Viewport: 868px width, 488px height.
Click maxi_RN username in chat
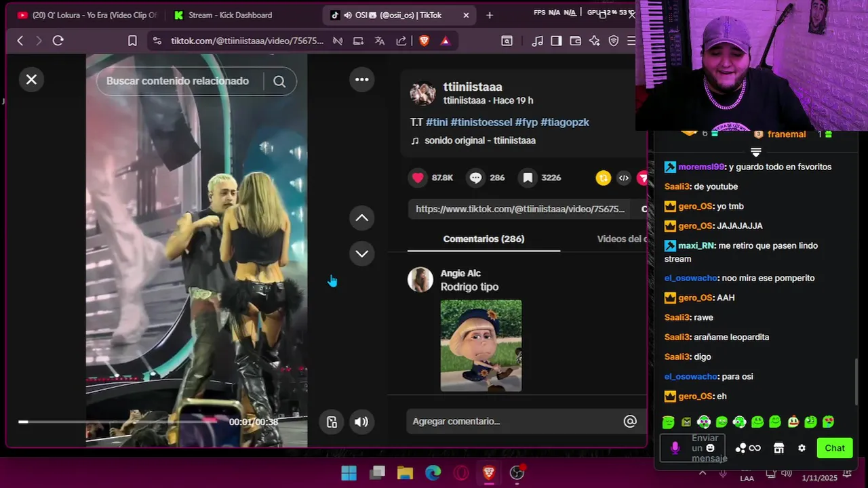pos(696,245)
